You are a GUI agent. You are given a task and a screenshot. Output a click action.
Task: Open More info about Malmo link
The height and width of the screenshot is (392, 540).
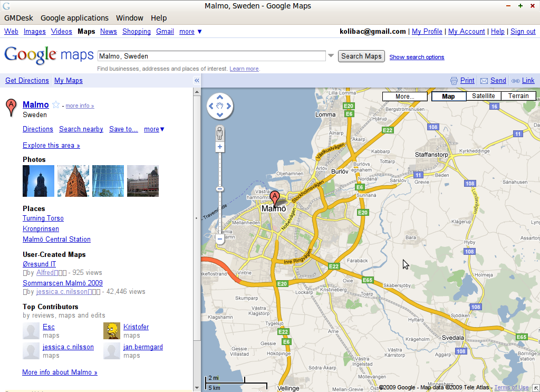pos(60,372)
